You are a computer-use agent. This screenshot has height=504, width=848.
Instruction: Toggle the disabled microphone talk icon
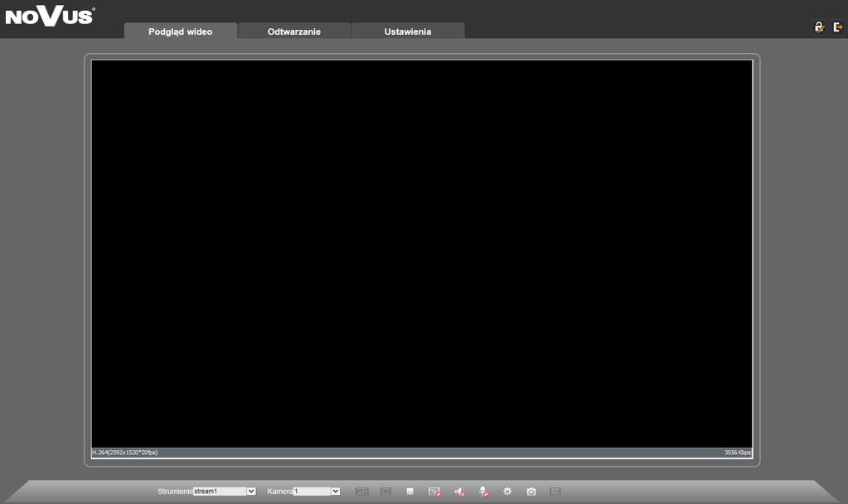[484, 492]
